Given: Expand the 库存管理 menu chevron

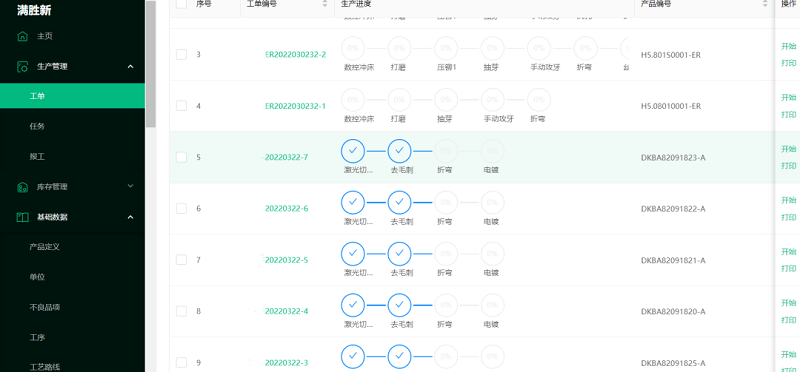Looking at the screenshot, I should 131,186.
